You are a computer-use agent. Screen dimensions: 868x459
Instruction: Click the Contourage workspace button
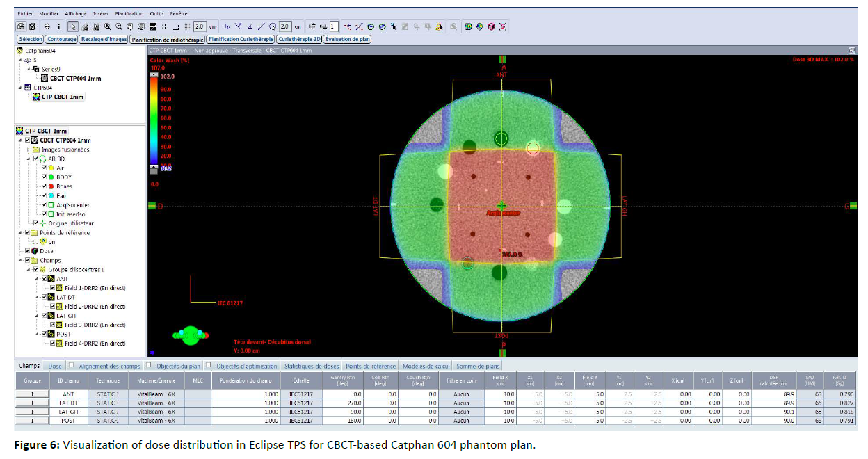point(62,40)
